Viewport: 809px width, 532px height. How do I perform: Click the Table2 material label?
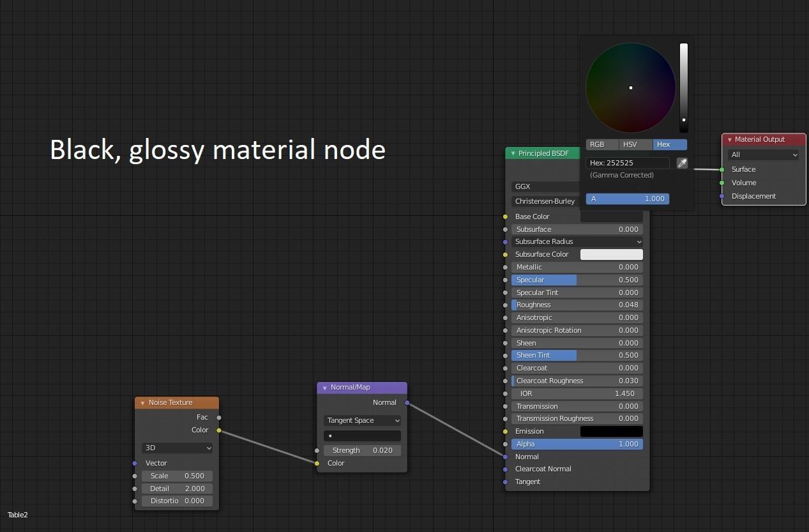[x=18, y=515]
